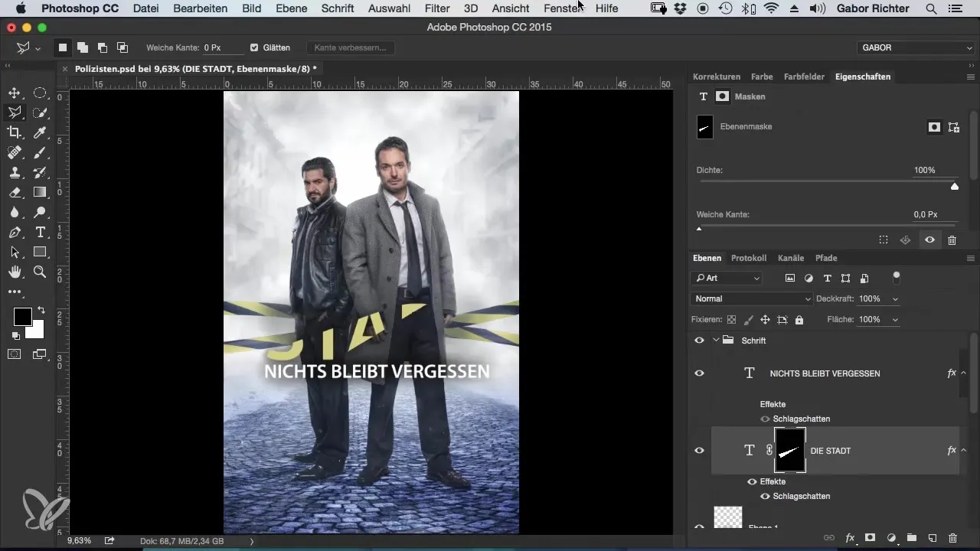Select the Rectangle shape tool

[x=40, y=252]
